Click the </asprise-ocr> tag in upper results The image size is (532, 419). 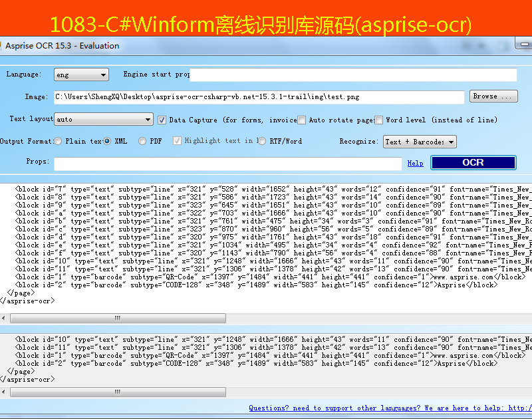click(27, 301)
